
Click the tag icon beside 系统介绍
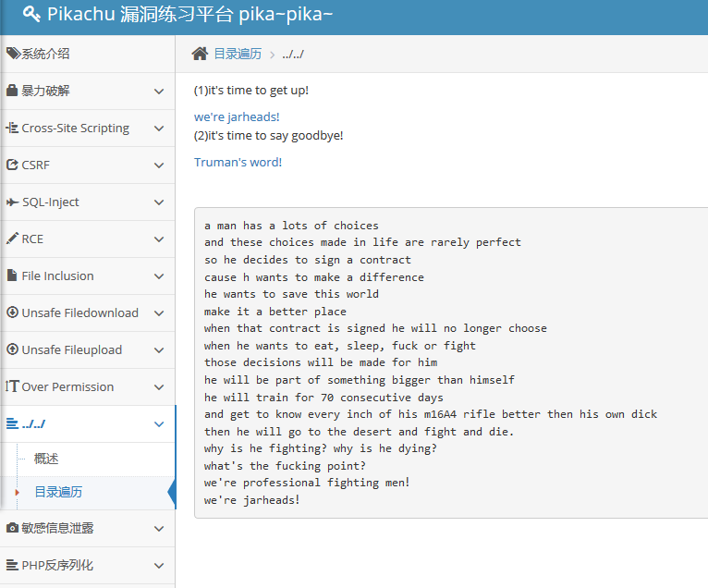coord(13,54)
